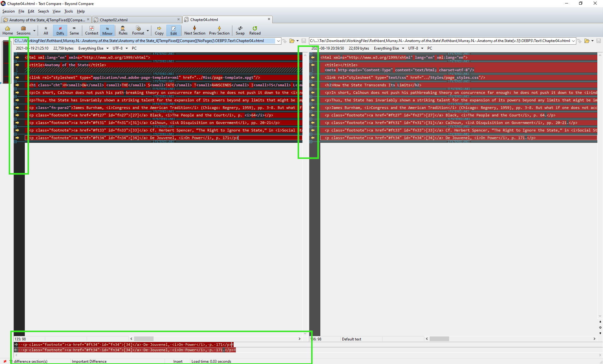603x364 pixels.
Task: Open the Sessions toolbar button
Action: 23,30
